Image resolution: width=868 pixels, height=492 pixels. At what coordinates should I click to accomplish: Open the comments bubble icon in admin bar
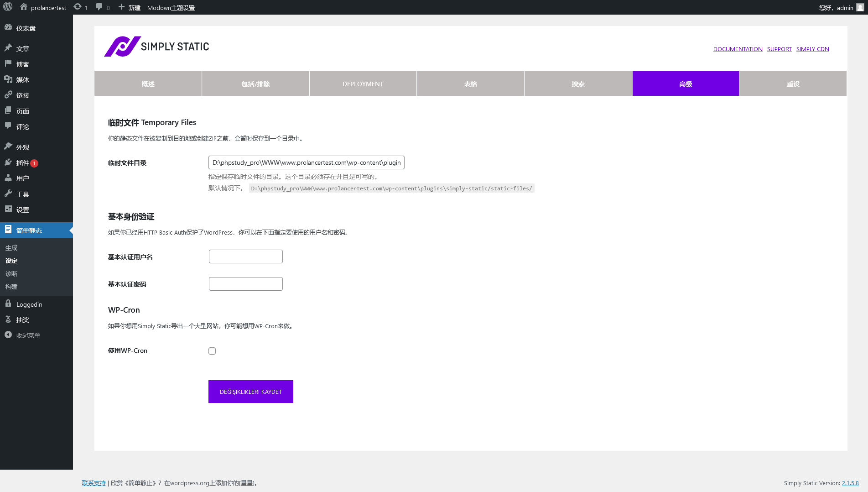[x=99, y=7]
